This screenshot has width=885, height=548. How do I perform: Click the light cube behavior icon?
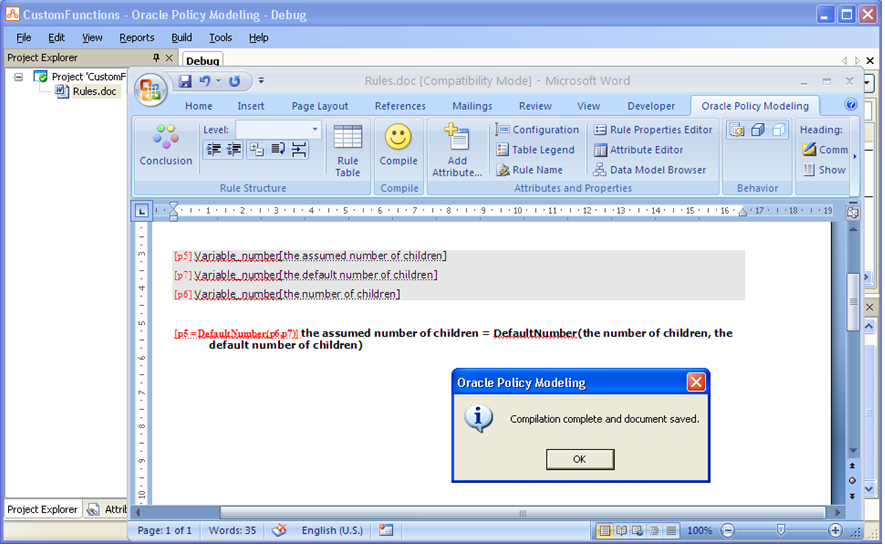778,130
